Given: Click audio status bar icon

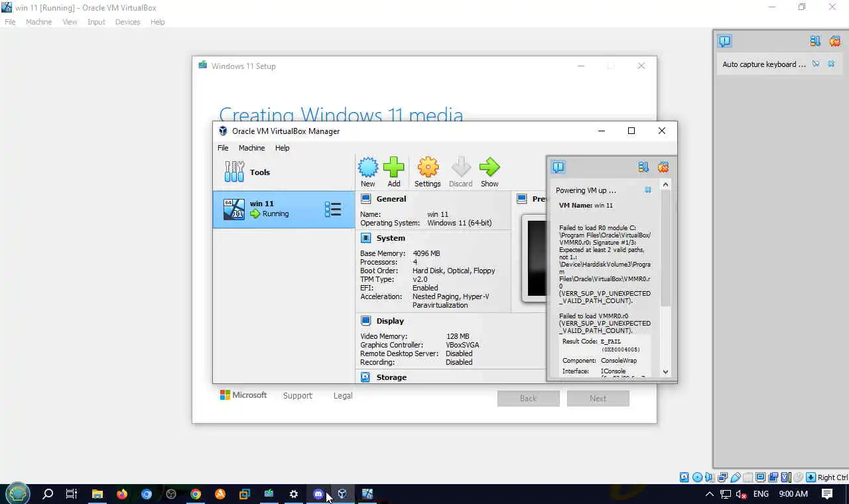Looking at the screenshot, I should click(709, 477).
